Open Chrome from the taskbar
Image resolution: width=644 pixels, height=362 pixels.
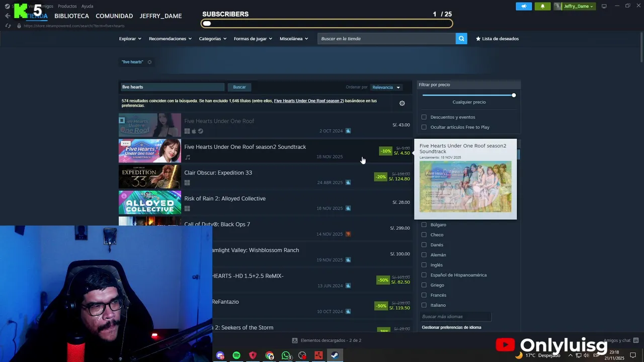270,355
